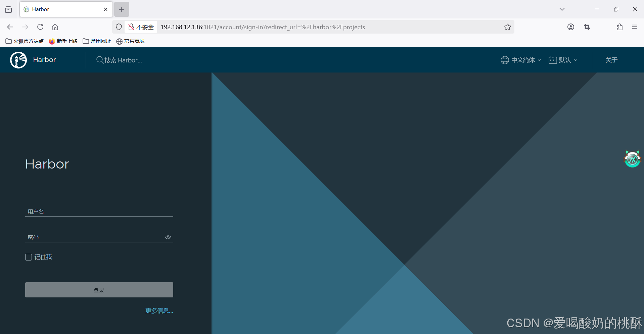The width and height of the screenshot is (644, 334).
Task: Open a new tab with plus button
Action: tap(122, 9)
